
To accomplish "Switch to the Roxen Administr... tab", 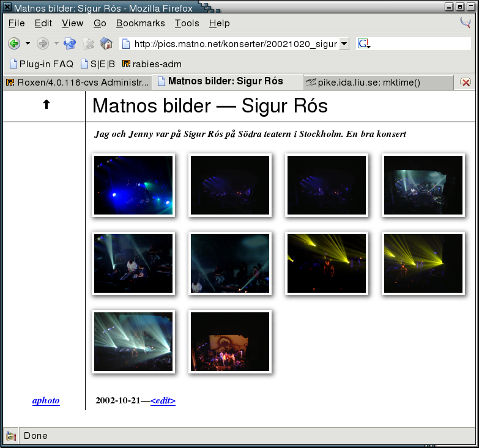I will tap(78, 82).
